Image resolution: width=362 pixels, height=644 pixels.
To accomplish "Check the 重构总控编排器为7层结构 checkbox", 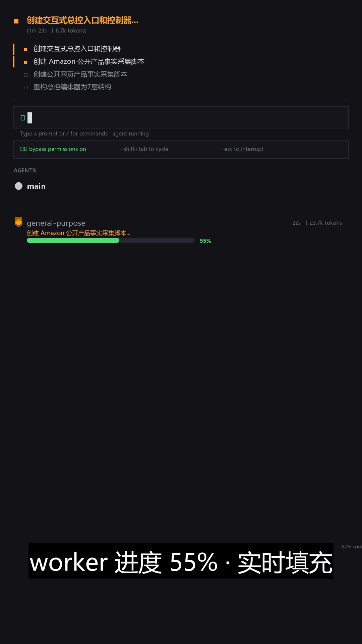I will coord(25,88).
